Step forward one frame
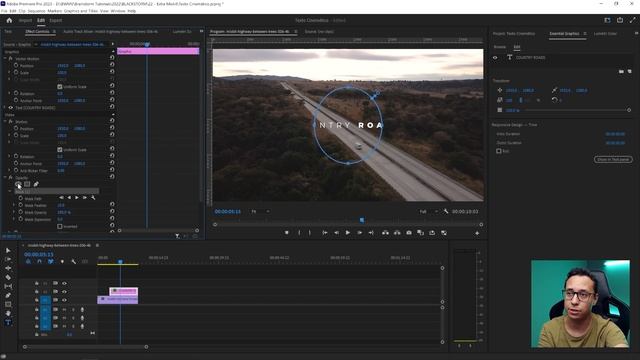 pyautogui.click(x=360, y=233)
